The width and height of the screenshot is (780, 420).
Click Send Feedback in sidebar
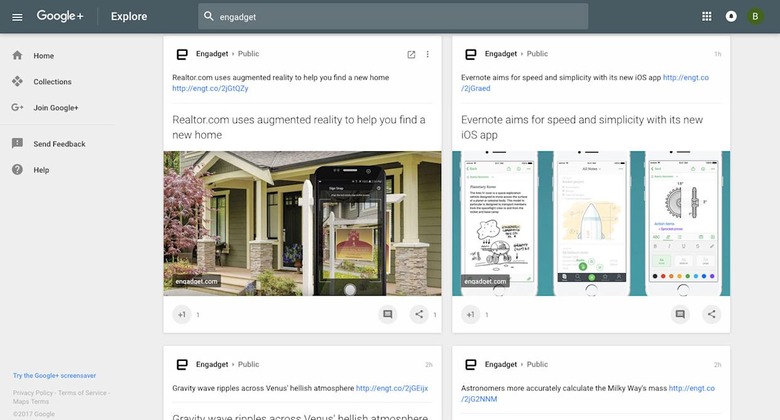pos(59,144)
